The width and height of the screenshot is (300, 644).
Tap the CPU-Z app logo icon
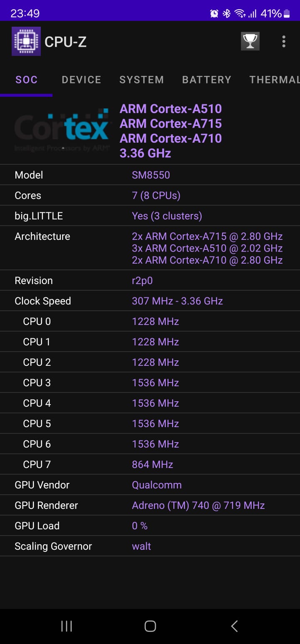pyautogui.click(x=26, y=41)
